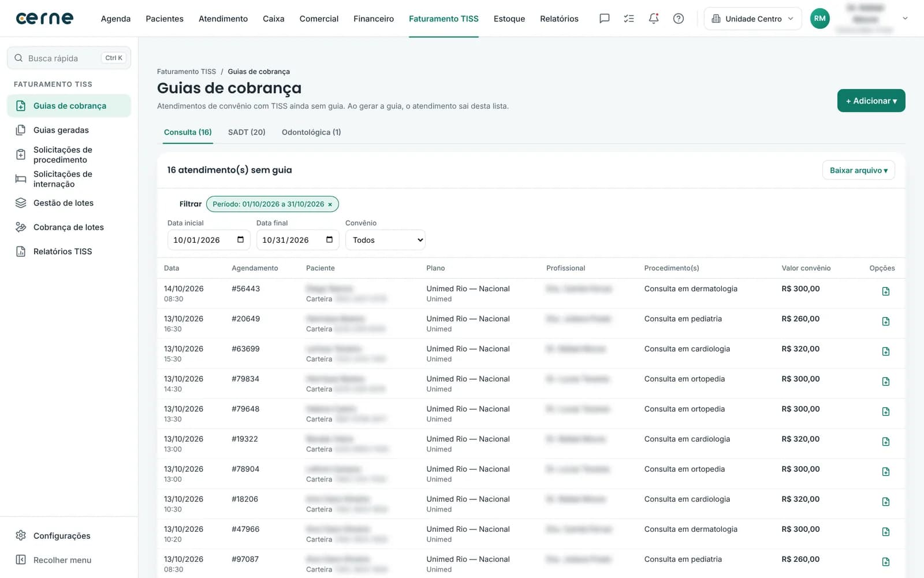Image resolution: width=924 pixels, height=578 pixels.
Task: Open Solicitações de procedimento in sidebar
Action: point(69,154)
